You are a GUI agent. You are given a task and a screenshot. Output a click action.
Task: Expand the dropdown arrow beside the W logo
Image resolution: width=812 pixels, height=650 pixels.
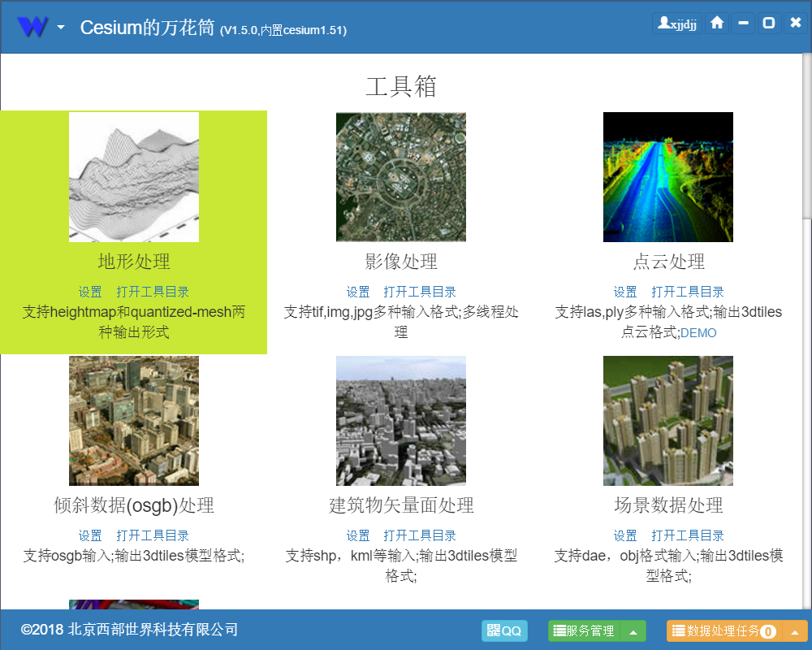(59, 26)
